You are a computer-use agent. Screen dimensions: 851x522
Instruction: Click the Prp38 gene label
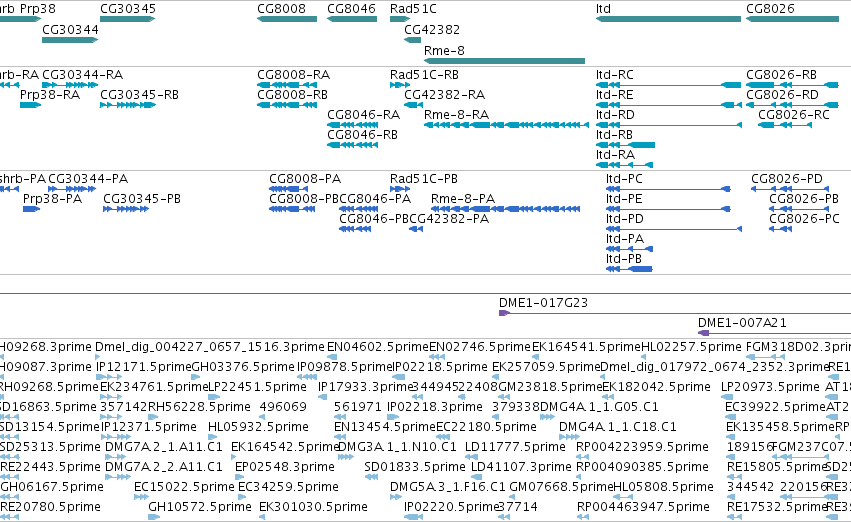tap(37, 9)
